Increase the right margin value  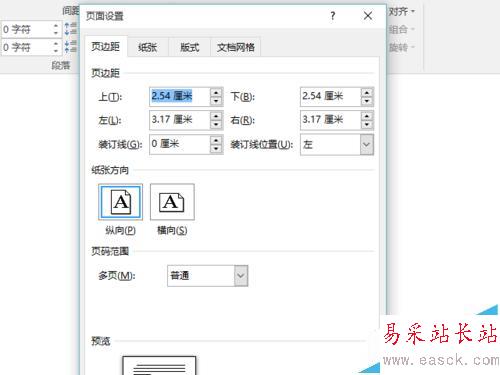(x=367, y=116)
